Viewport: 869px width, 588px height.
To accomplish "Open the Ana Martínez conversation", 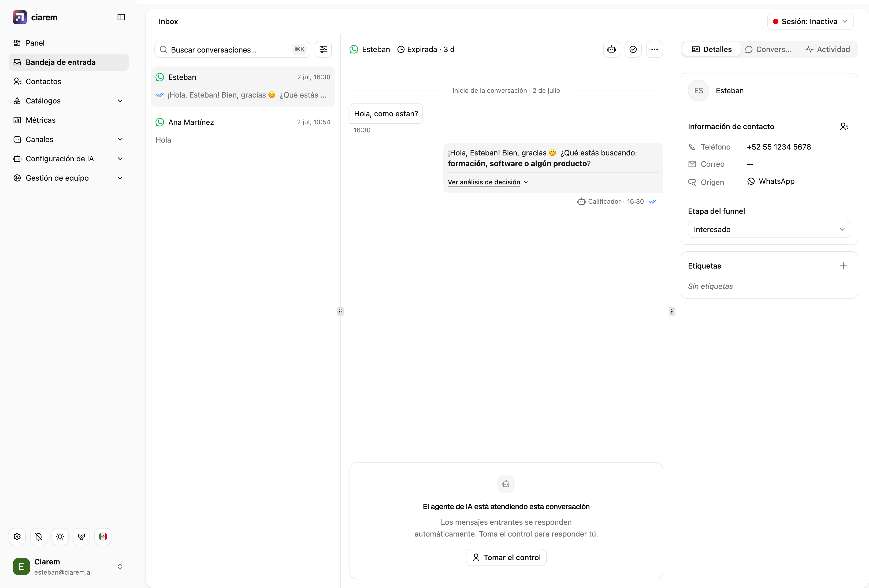I will pyautogui.click(x=243, y=131).
